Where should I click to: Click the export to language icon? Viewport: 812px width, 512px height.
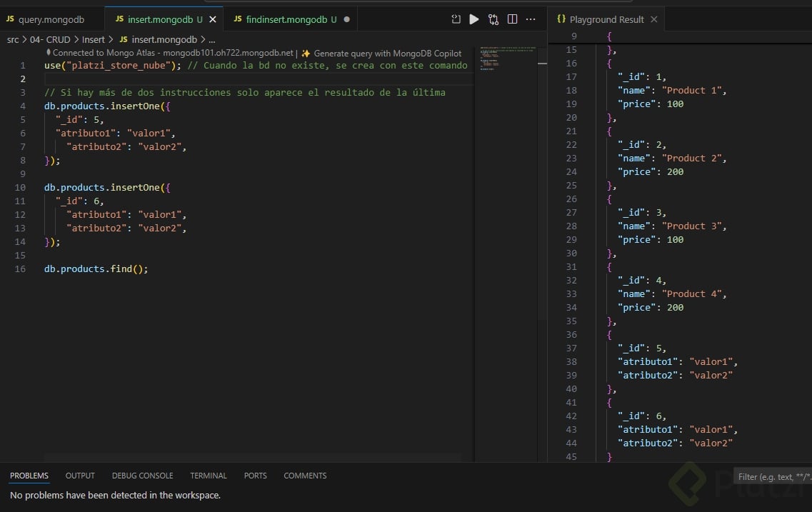point(456,19)
